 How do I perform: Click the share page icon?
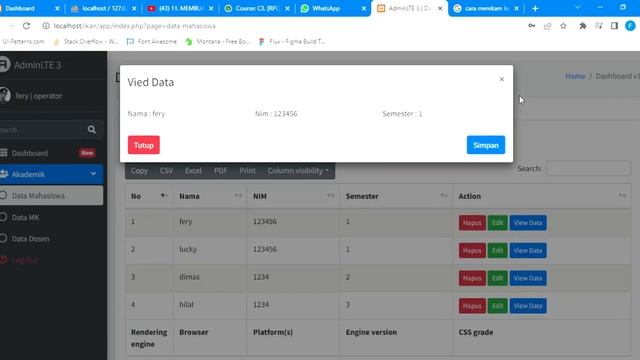pyautogui.click(x=547, y=26)
